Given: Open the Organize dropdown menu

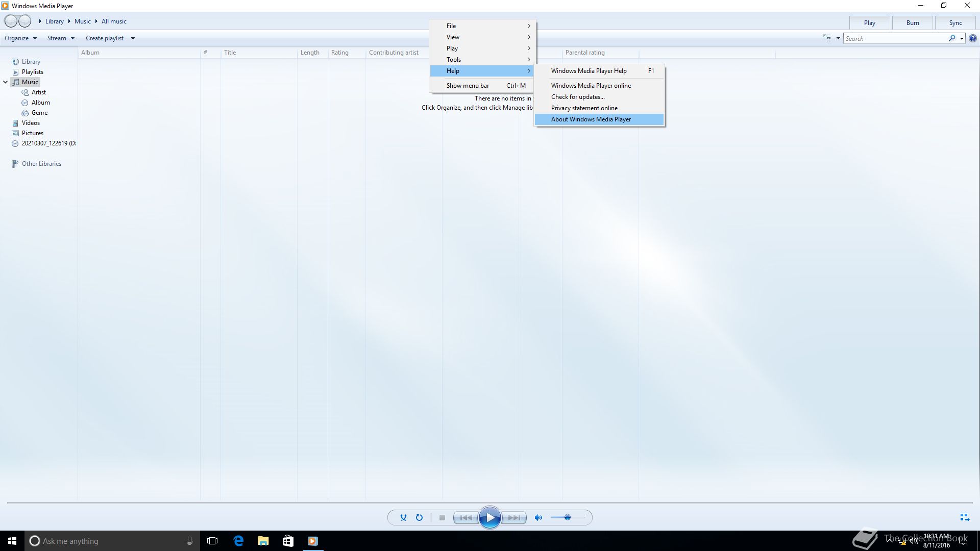Looking at the screenshot, I should click(20, 38).
